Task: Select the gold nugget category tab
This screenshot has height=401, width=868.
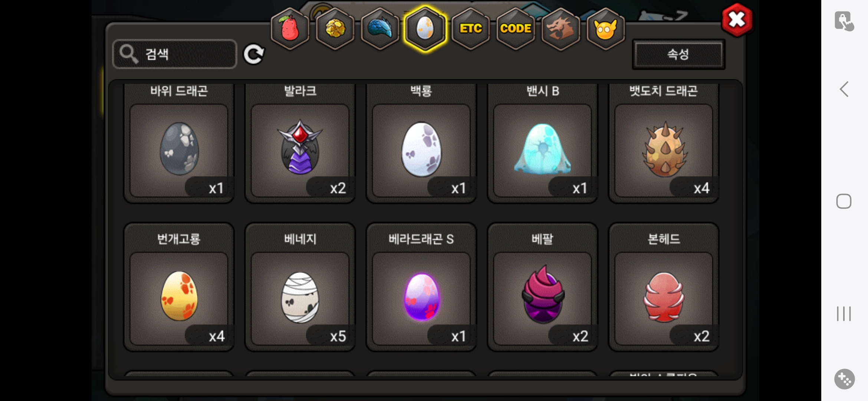Action: 335,29
